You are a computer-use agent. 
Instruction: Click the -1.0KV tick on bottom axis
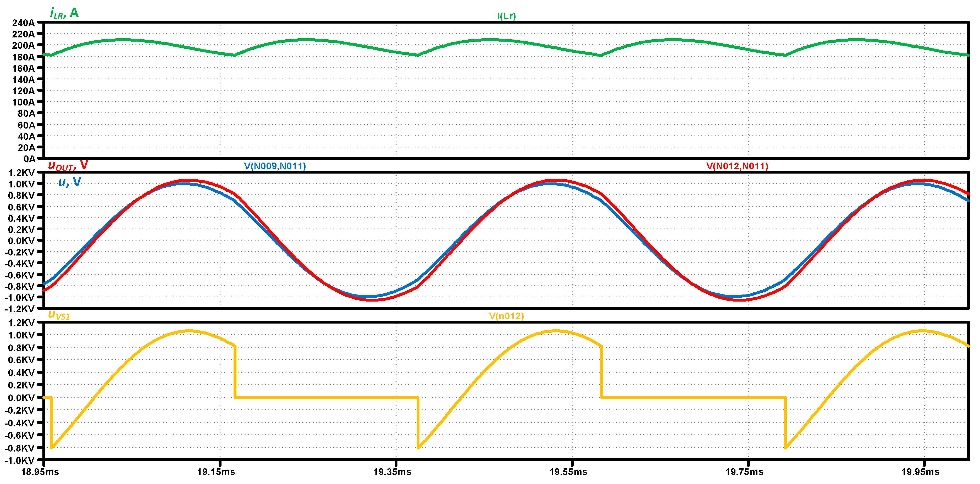(19, 460)
